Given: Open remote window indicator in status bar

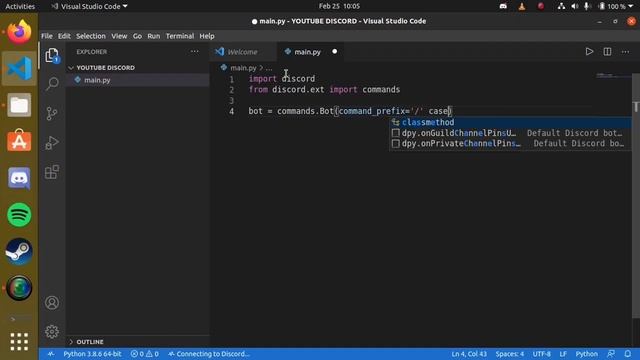Looking at the screenshot, I should [51, 354].
